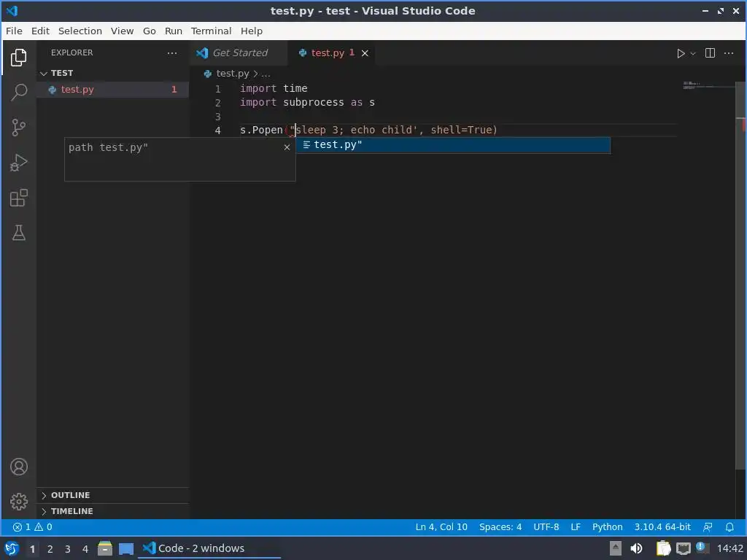
Task: Expand the TIMELINE section
Action: tap(113, 511)
